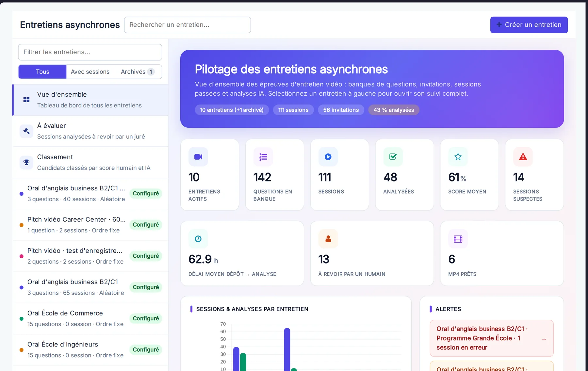Click the clock icon on Délai moyen card
Viewport: 588px width, 371px height.
click(x=198, y=239)
